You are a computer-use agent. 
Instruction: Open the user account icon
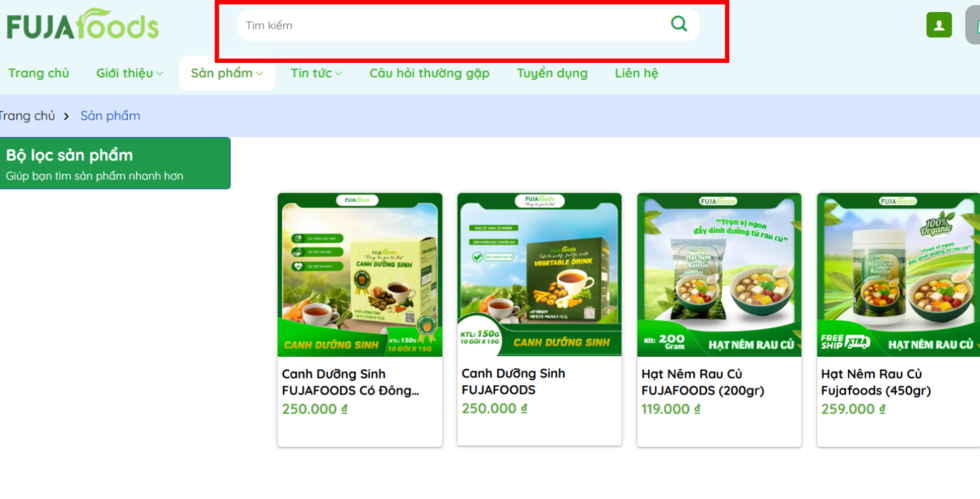(939, 25)
